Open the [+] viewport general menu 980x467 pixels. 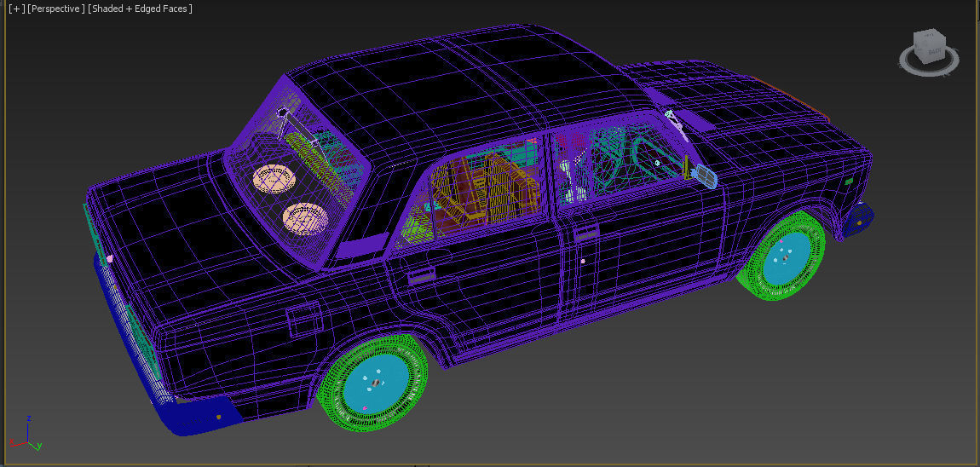tap(16, 9)
